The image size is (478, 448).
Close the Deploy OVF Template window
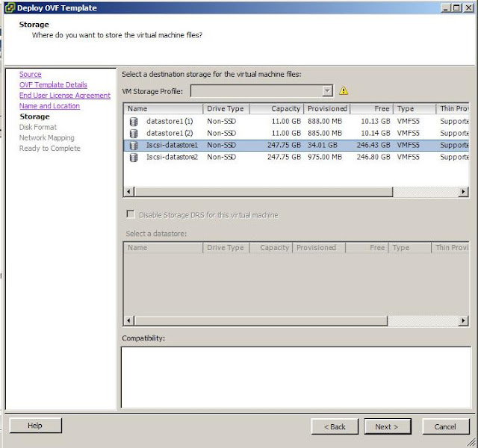coord(468,7)
